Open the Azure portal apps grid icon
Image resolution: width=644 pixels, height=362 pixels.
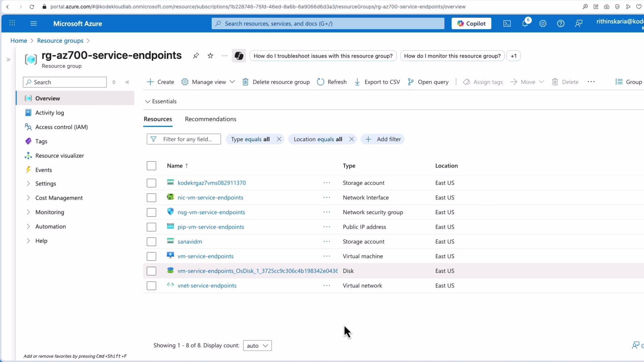tap(12, 23)
